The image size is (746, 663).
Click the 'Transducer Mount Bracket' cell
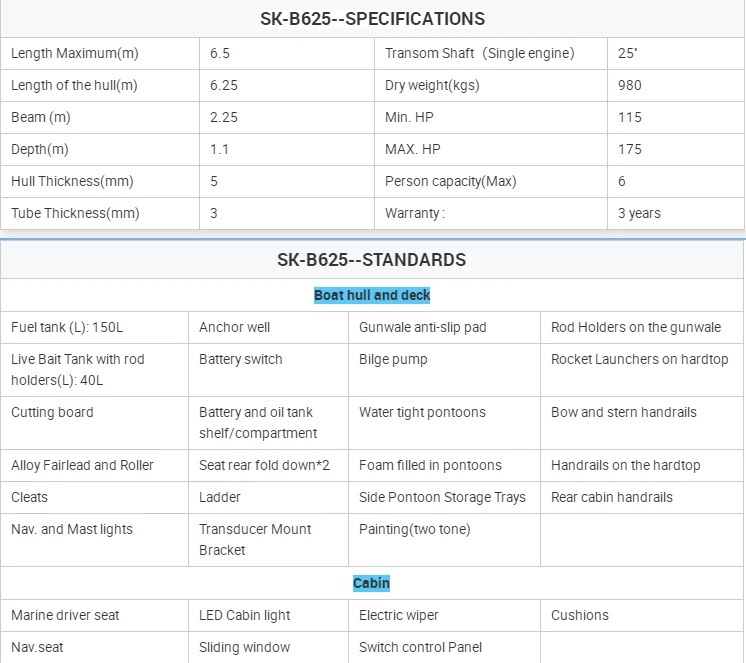pos(255,539)
